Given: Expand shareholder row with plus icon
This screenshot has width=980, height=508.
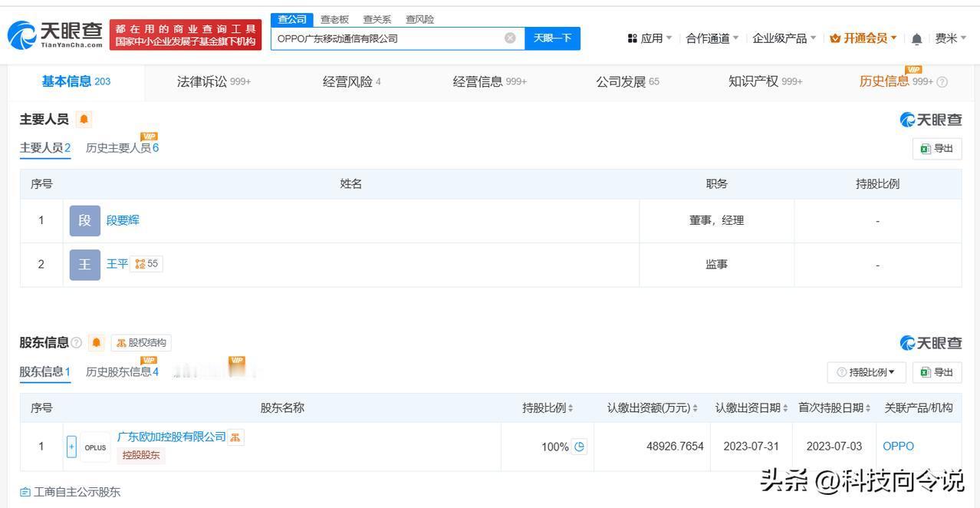Looking at the screenshot, I should pyautogui.click(x=71, y=447).
